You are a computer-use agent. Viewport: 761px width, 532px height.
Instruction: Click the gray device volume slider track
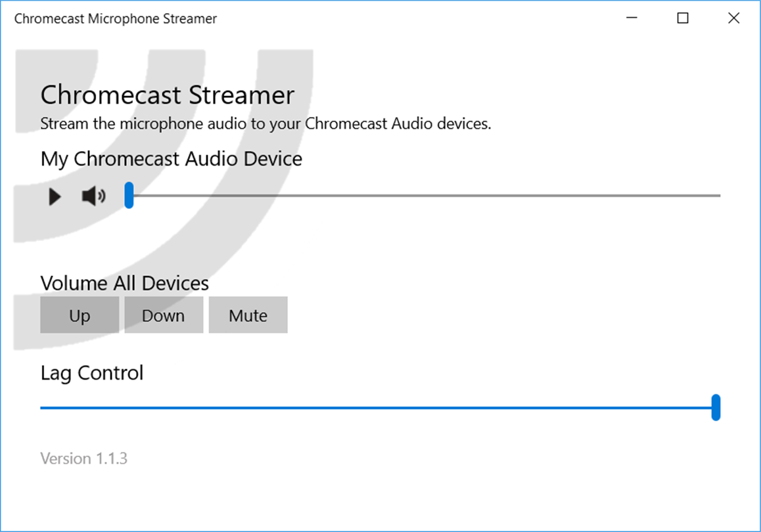coord(427,196)
